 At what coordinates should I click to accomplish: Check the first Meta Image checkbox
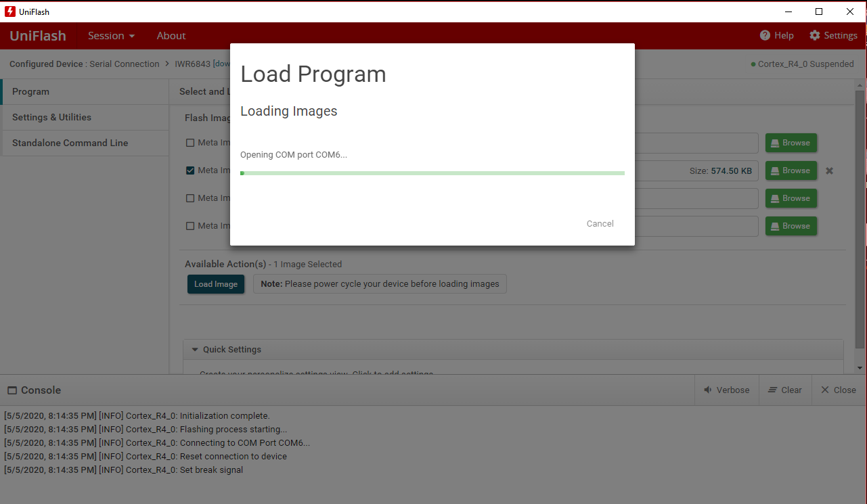click(190, 143)
